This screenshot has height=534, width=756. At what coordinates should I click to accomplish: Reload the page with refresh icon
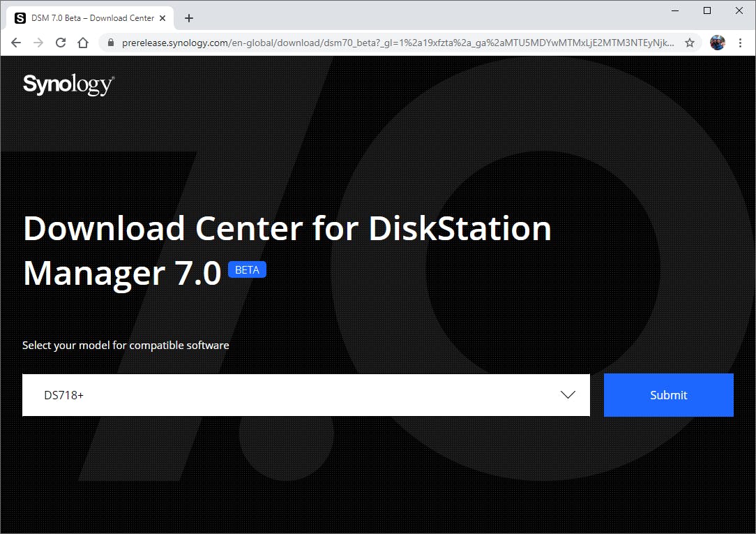point(60,43)
